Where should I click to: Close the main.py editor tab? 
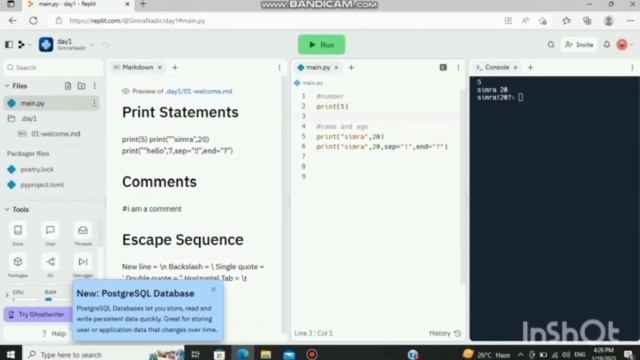[336, 67]
